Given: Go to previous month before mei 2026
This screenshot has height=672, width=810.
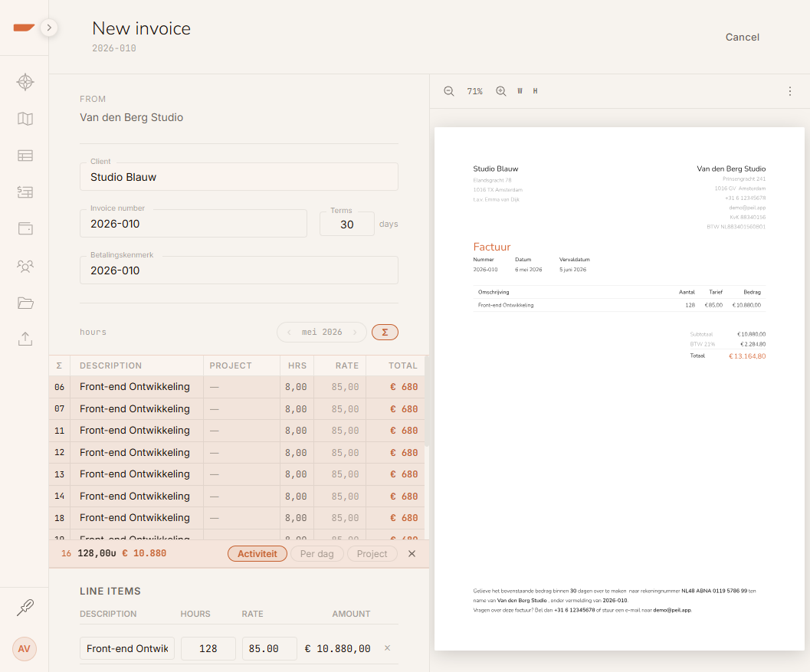Looking at the screenshot, I should (289, 332).
